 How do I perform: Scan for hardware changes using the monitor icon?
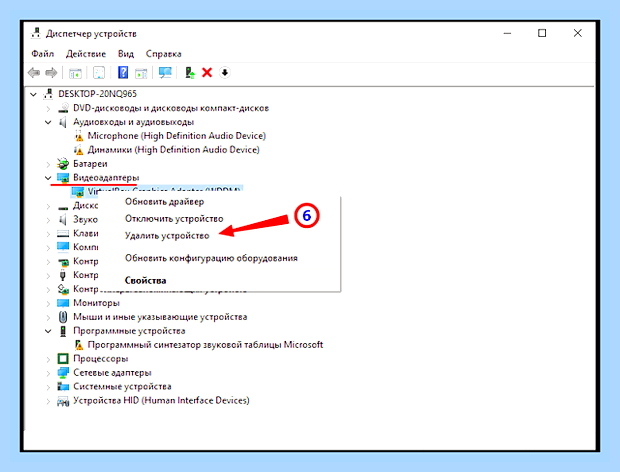click(165, 72)
